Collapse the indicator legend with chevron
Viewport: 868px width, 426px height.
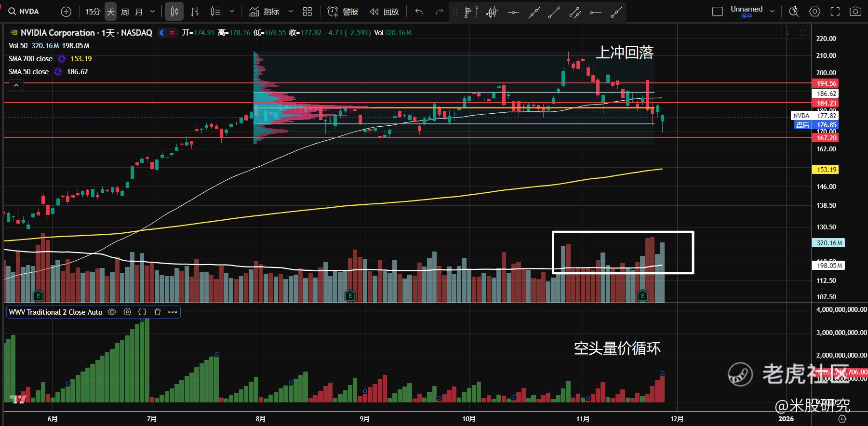tap(16, 86)
